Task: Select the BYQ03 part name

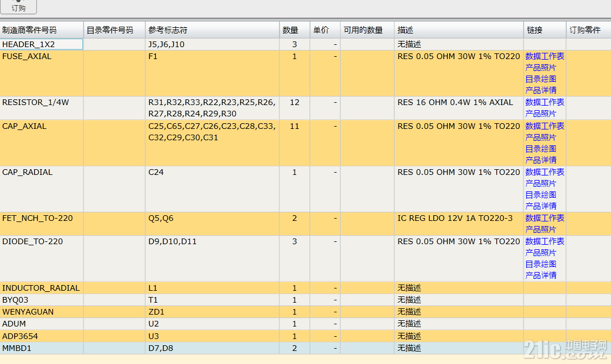Action: tap(15, 300)
